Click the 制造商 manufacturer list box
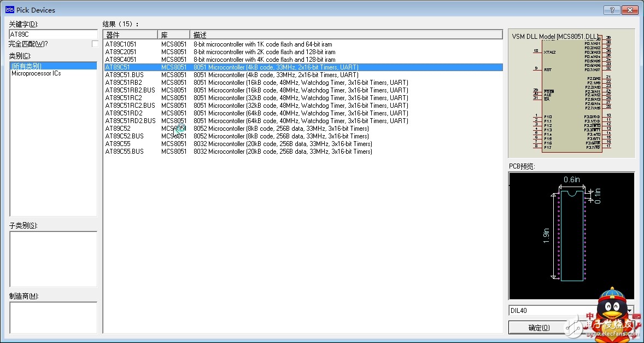This screenshot has width=644, height=343. click(53, 317)
